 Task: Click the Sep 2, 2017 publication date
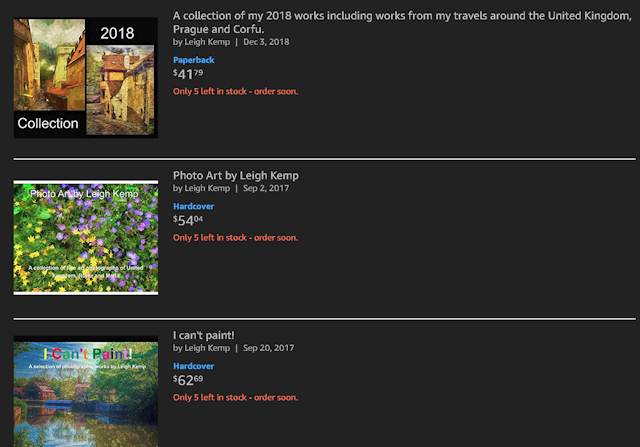click(x=266, y=188)
